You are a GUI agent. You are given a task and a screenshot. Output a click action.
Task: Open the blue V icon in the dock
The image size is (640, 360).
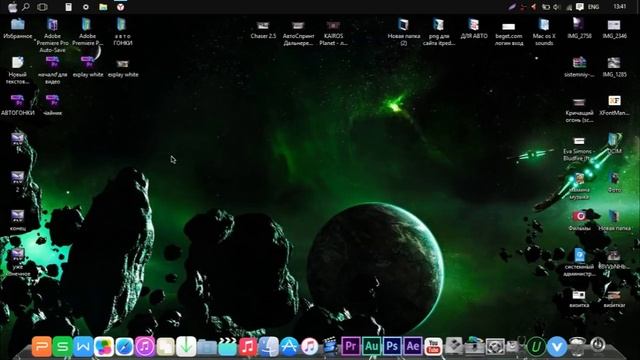[557, 347]
